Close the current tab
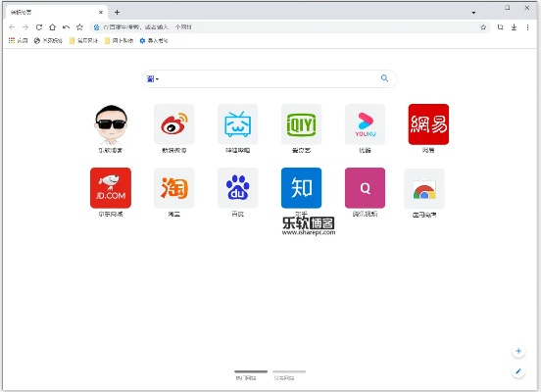This screenshot has width=541, height=392. click(101, 12)
